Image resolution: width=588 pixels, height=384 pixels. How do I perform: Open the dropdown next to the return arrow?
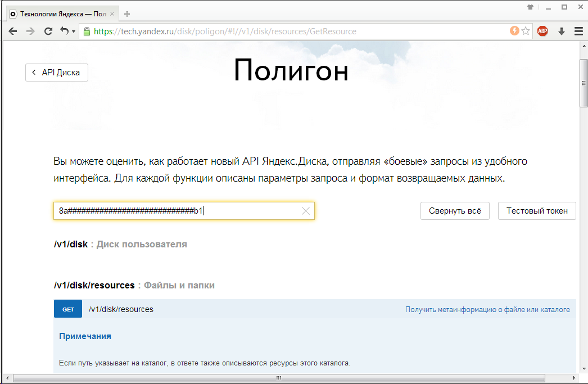(74, 31)
